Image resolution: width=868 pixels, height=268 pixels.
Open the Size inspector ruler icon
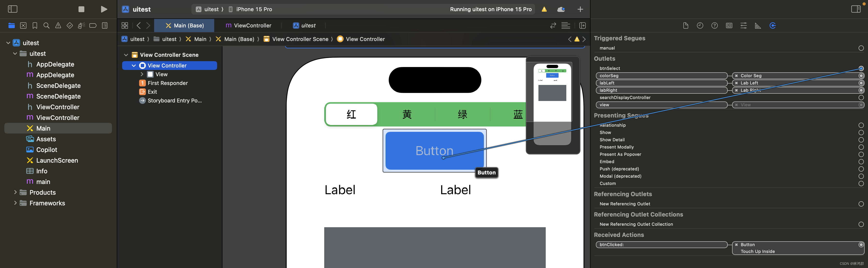(758, 26)
